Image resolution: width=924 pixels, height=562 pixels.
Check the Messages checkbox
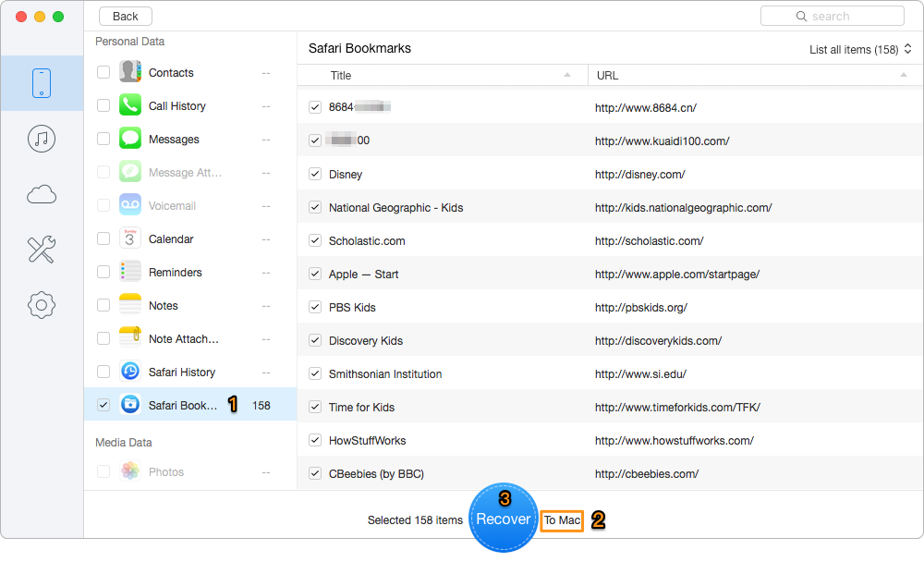pos(103,139)
